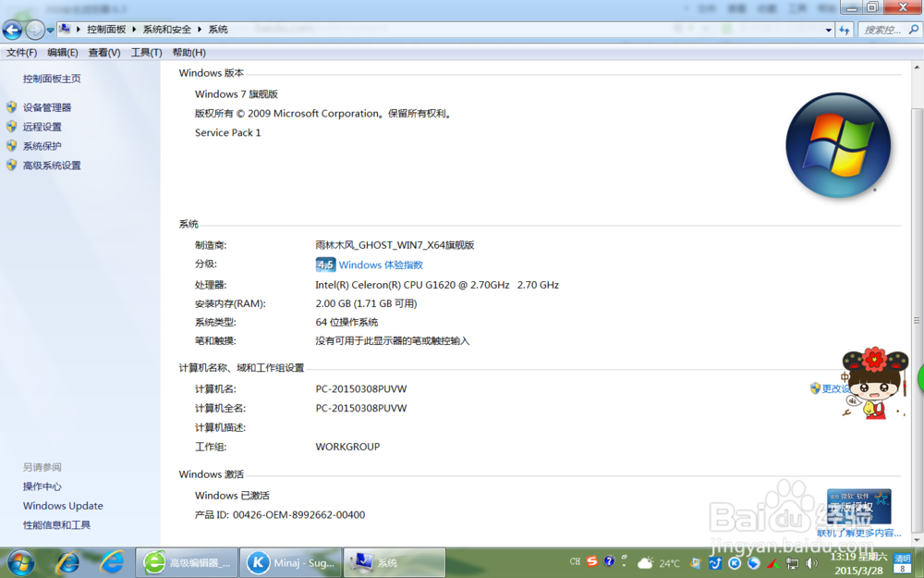Click CH language indicator in tray
Screen dimensions: 924x578
click(x=575, y=561)
